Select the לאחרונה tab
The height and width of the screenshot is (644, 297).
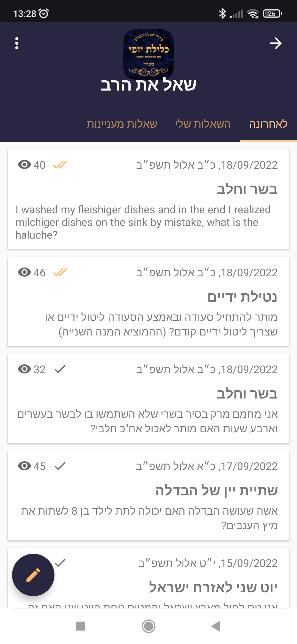point(268,124)
